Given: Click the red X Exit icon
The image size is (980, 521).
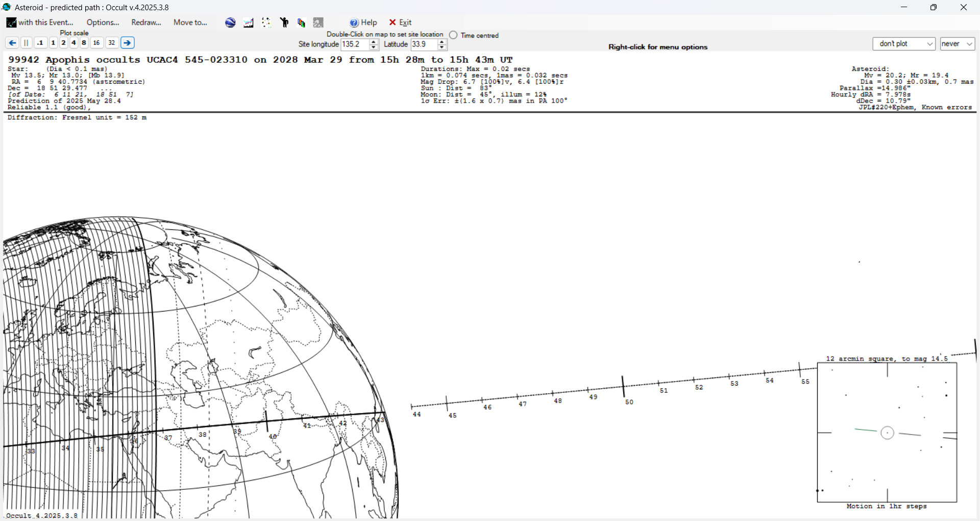Looking at the screenshot, I should 393,22.
